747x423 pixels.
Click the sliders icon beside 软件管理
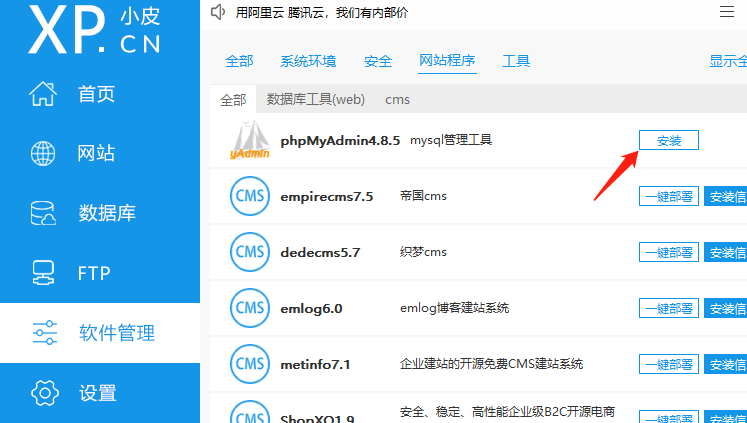(x=45, y=332)
